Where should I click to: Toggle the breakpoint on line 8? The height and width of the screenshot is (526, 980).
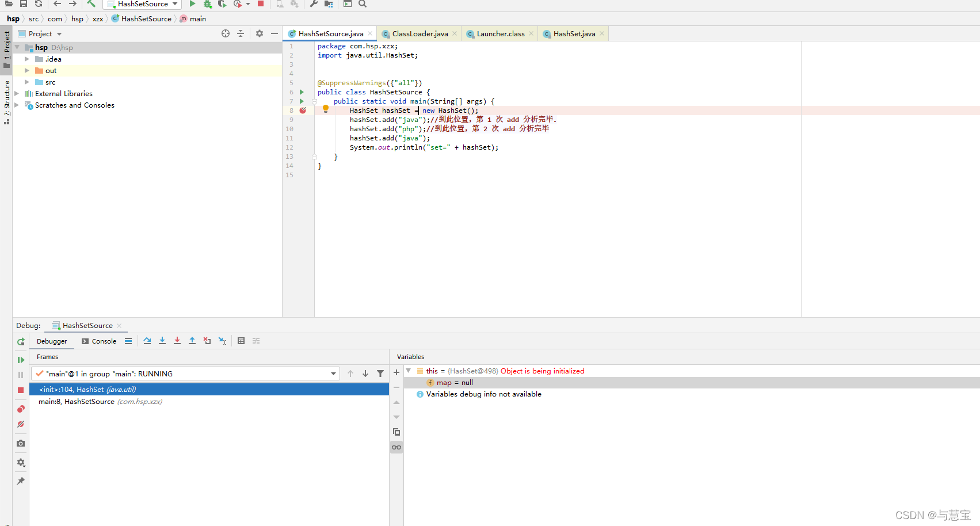(303, 110)
